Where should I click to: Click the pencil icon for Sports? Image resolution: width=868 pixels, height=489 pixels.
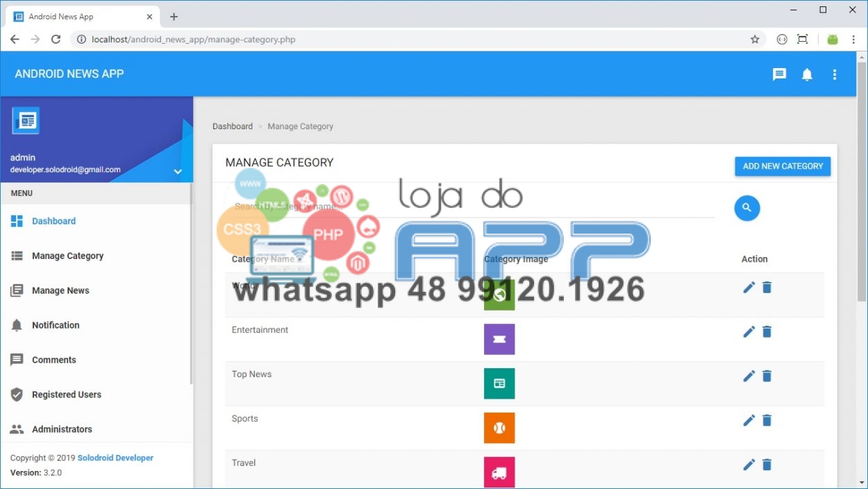click(x=749, y=420)
